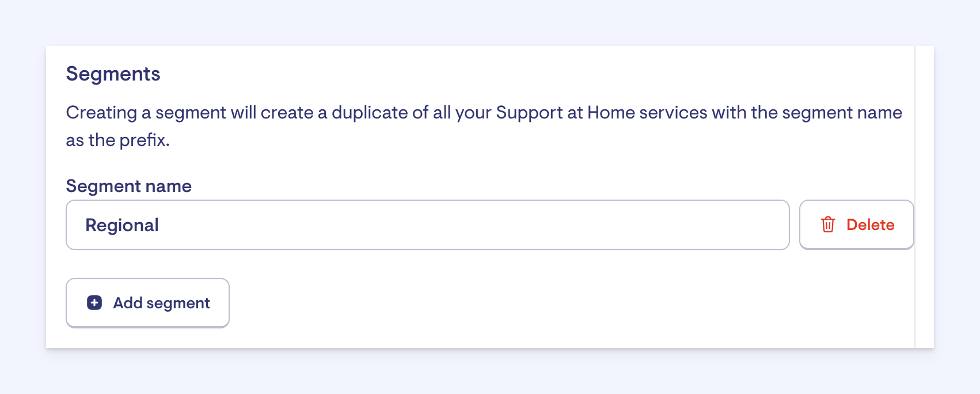
Task: Click the plus icon in Add segment
Action: click(94, 303)
